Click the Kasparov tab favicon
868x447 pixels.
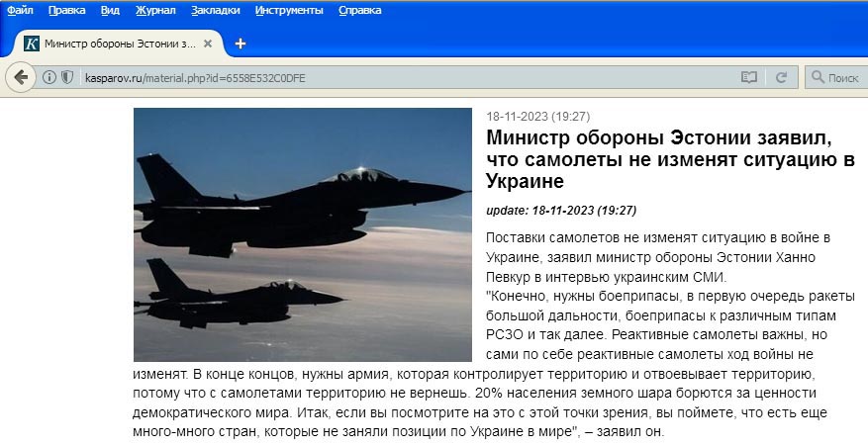click(32, 44)
